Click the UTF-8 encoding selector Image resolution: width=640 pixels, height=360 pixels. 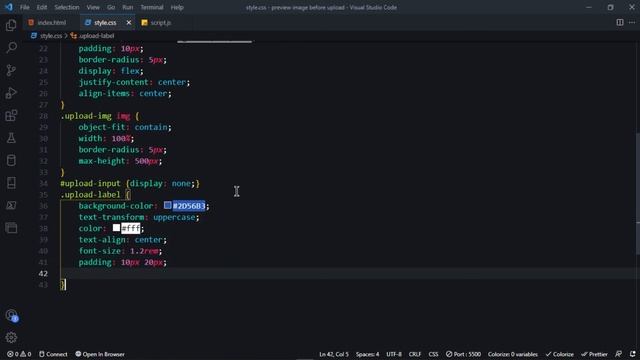pyautogui.click(x=394, y=354)
